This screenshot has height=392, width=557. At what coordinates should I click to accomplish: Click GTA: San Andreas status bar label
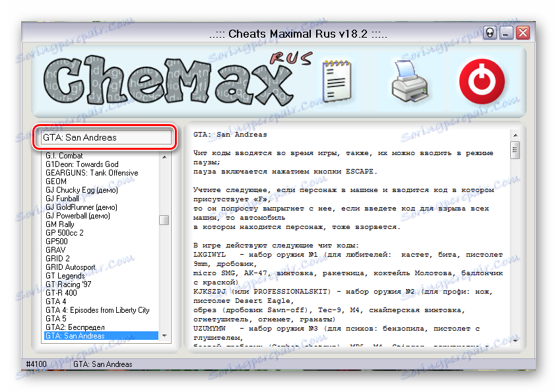103,364
